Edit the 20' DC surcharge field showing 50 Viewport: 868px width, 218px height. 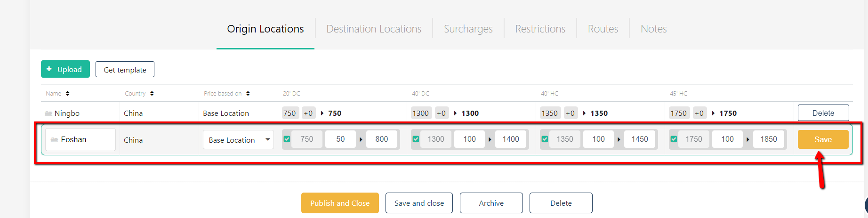click(340, 139)
